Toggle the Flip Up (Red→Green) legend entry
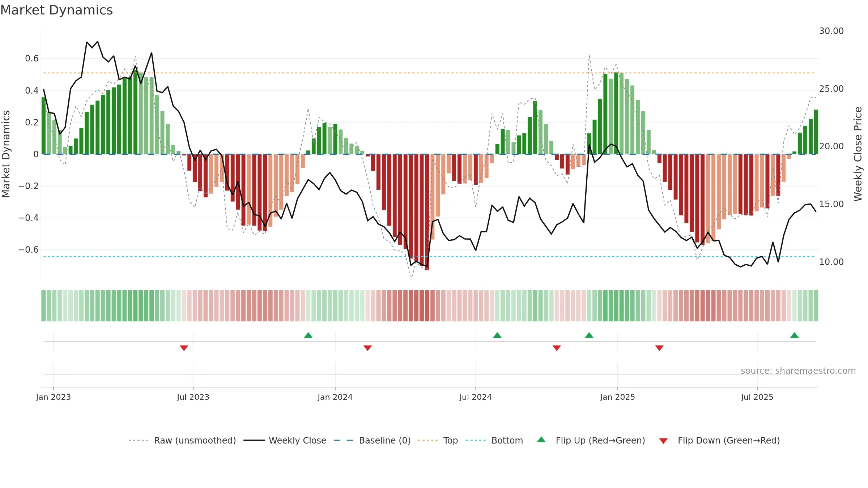Image resolution: width=868 pixels, height=488 pixels. 591,440
